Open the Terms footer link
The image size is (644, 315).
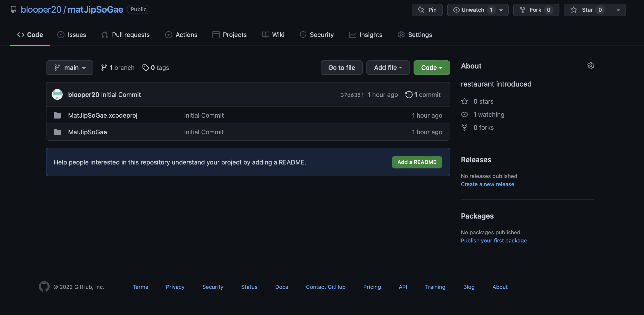140,287
